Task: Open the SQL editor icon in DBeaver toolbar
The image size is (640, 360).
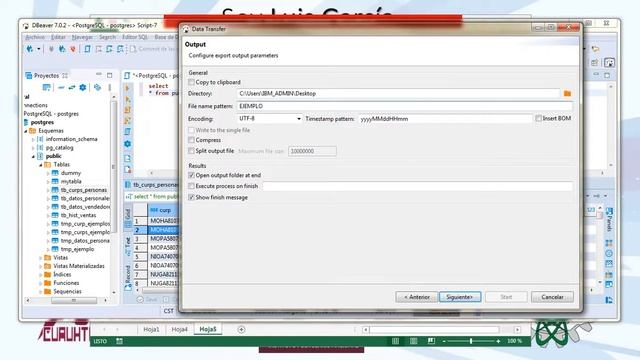Action: pyautogui.click(x=87, y=49)
